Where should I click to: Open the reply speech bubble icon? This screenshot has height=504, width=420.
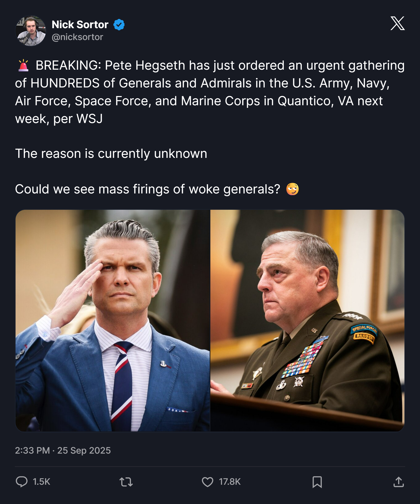(22, 482)
